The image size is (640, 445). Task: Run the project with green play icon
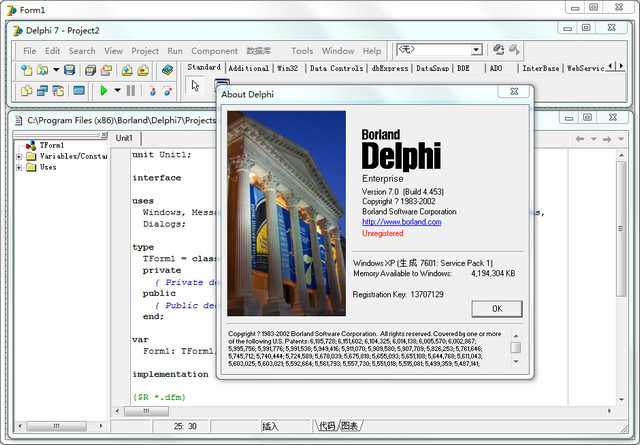point(104,91)
